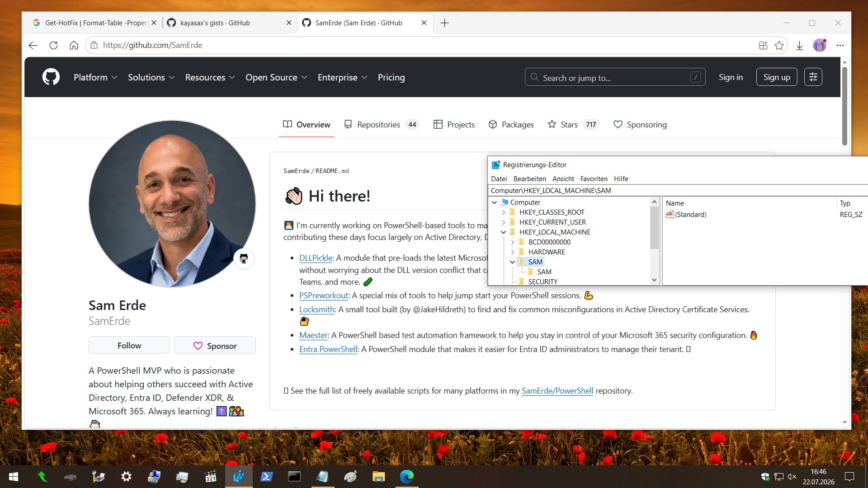
Task: Go back in browser history
Action: (x=33, y=45)
